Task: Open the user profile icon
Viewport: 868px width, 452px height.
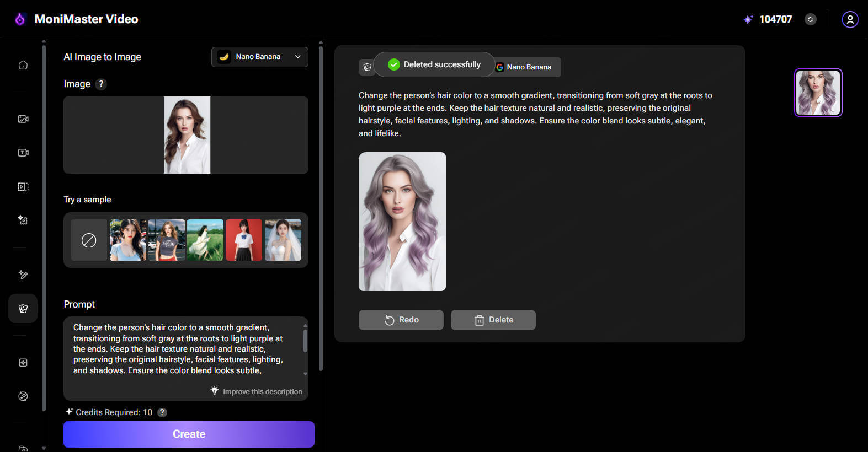Action: click(x=850, y=19)
